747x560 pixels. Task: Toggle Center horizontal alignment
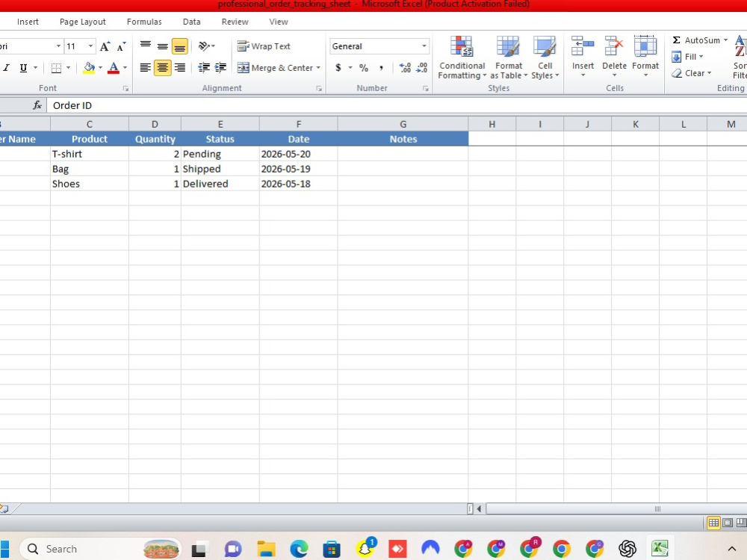(x=162, y=68)
